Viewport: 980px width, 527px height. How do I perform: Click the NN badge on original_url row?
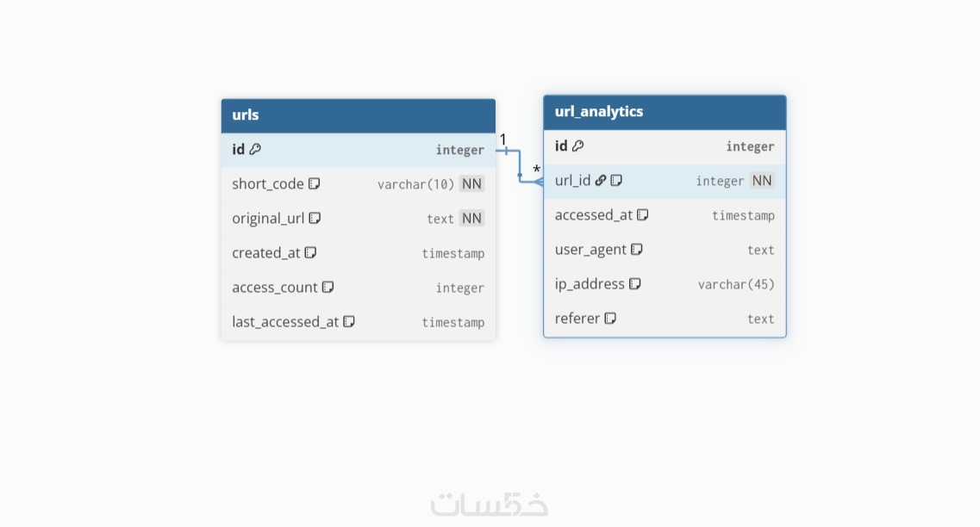[x=471, y=219]
